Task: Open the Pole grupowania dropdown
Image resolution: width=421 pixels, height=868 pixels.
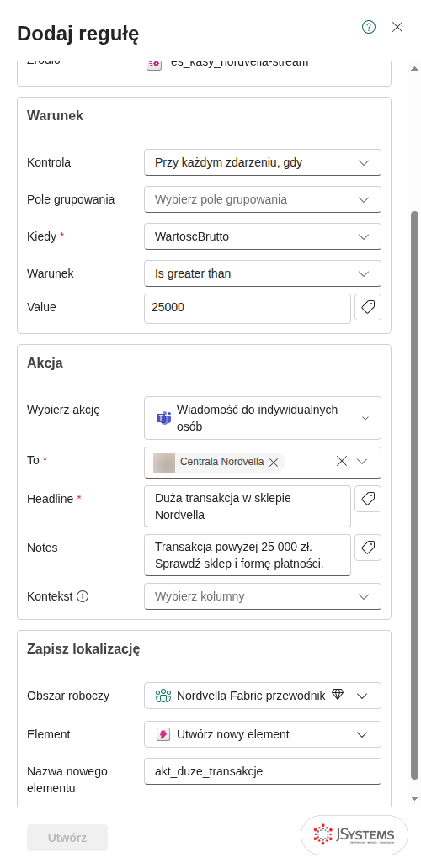Action: [263, 199]
